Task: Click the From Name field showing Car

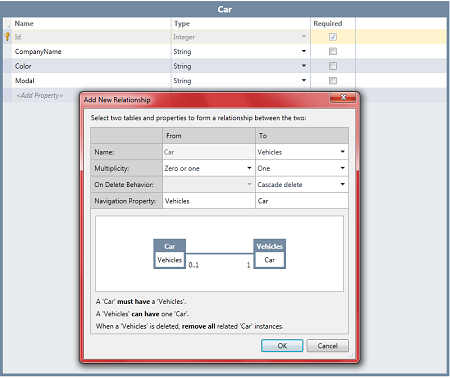Action: pyautogui.click(x=209, y=152)
